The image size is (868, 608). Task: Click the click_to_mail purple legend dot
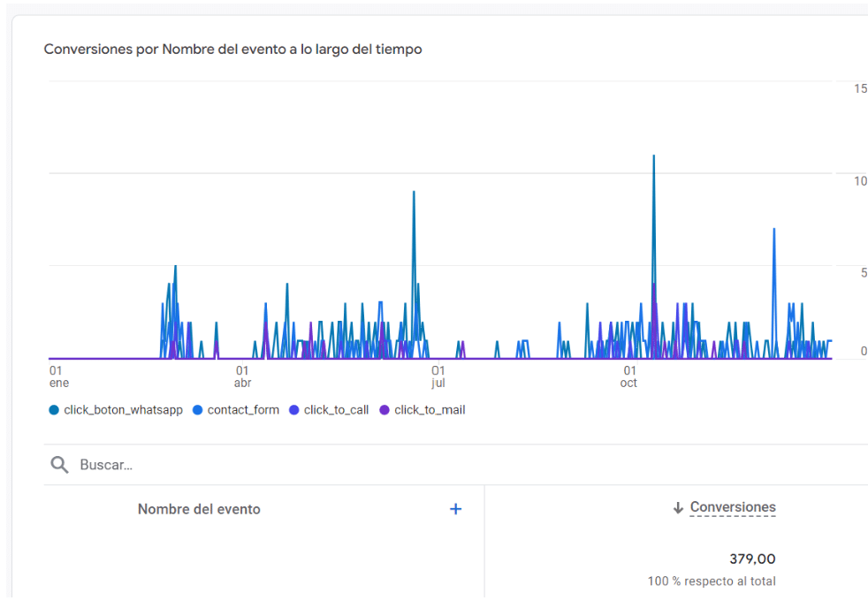point(384,410)
